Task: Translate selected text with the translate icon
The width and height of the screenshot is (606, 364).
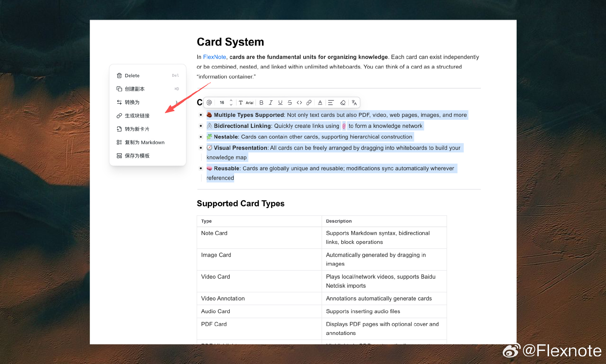Action: click(x=354, y=102)
